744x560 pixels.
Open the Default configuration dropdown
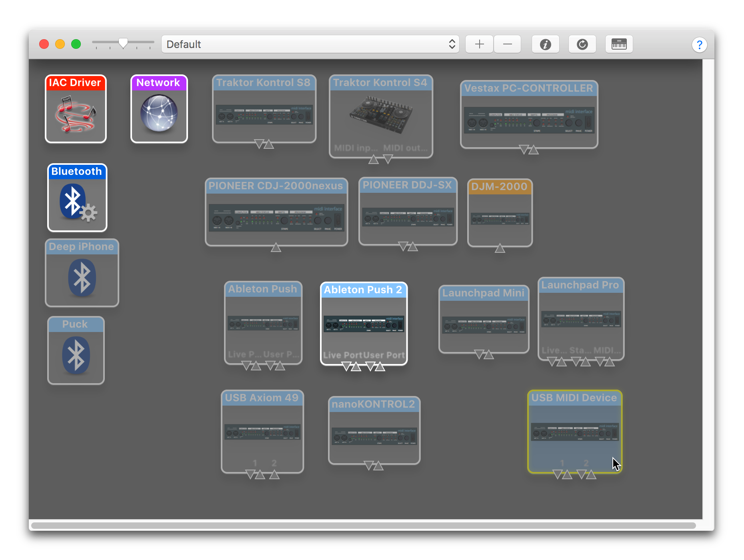click(x=310, y=44)
